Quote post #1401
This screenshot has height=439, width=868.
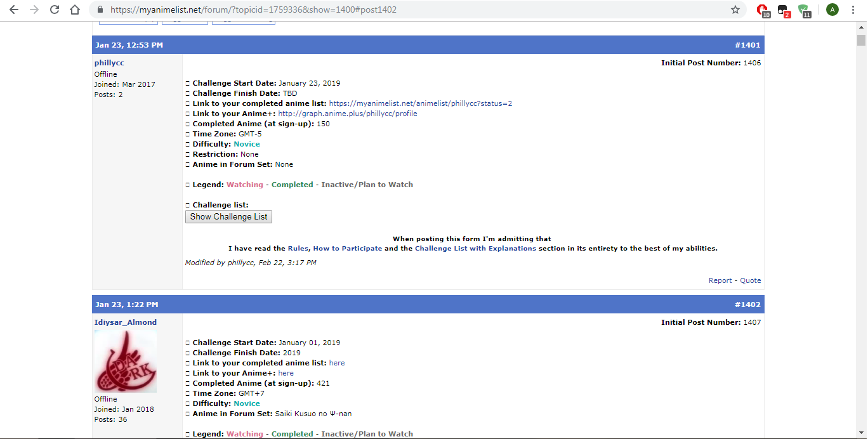(750, 280)
